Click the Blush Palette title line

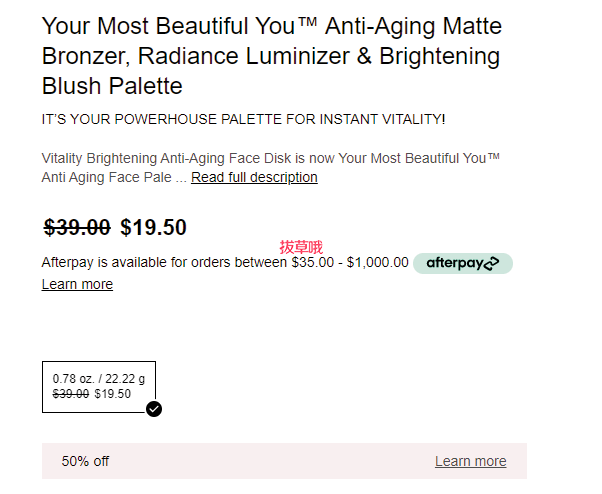tap(112, 86)
